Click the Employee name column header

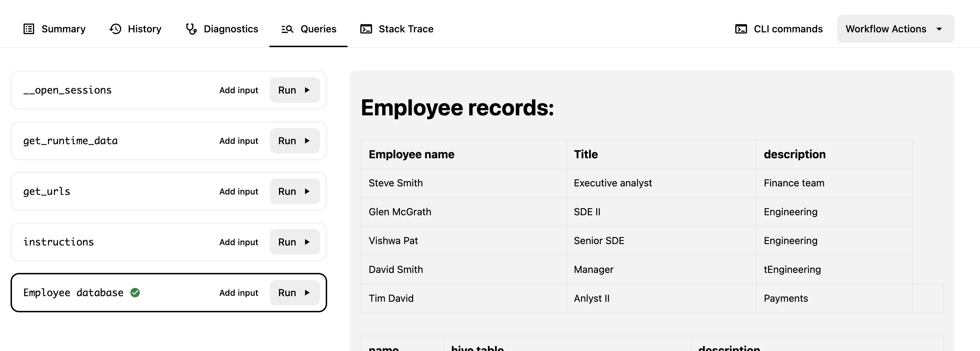click(411, 154)
